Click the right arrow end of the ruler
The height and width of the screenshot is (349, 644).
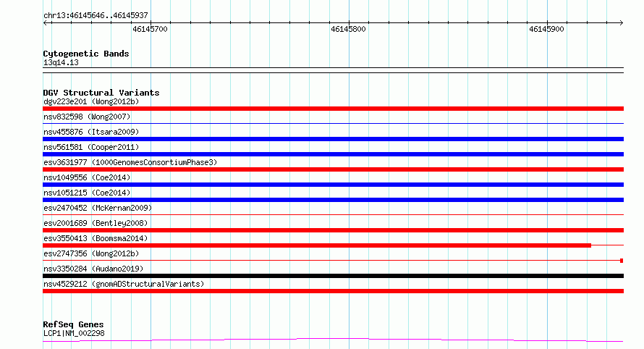[621, 22]
